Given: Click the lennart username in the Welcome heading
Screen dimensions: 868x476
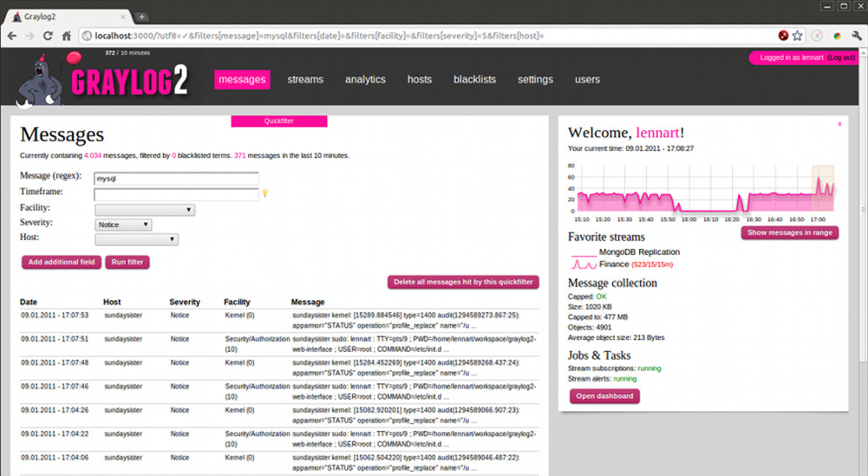Looking at the screenshot, I should tap(657, 133).
